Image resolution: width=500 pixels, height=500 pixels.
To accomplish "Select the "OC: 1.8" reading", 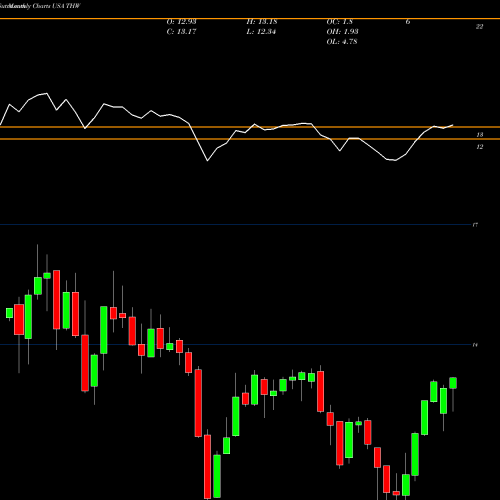I will point(339,22).
